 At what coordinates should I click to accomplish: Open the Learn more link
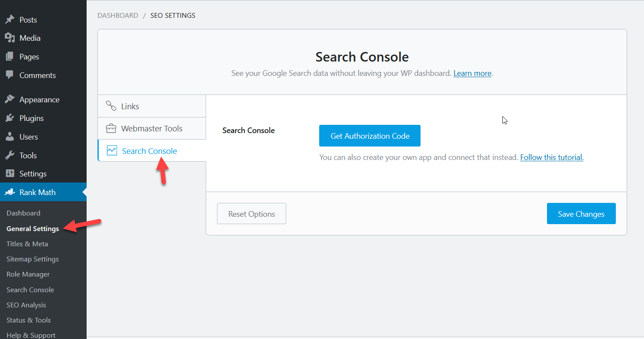472,73
